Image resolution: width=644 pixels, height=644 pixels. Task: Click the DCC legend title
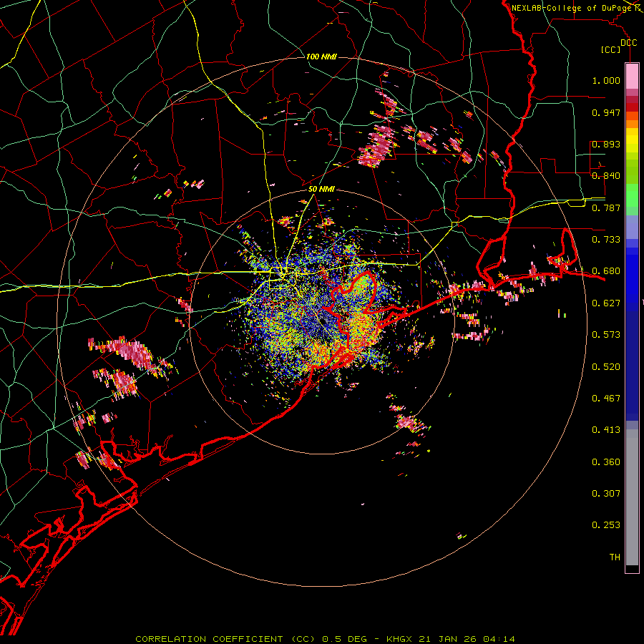click(x=628, y=43)
